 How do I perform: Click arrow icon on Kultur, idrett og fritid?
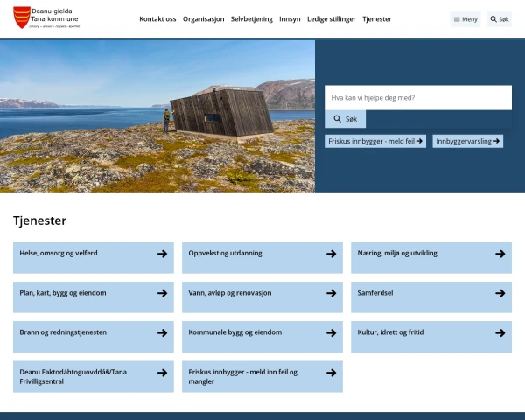click(500, 332)
